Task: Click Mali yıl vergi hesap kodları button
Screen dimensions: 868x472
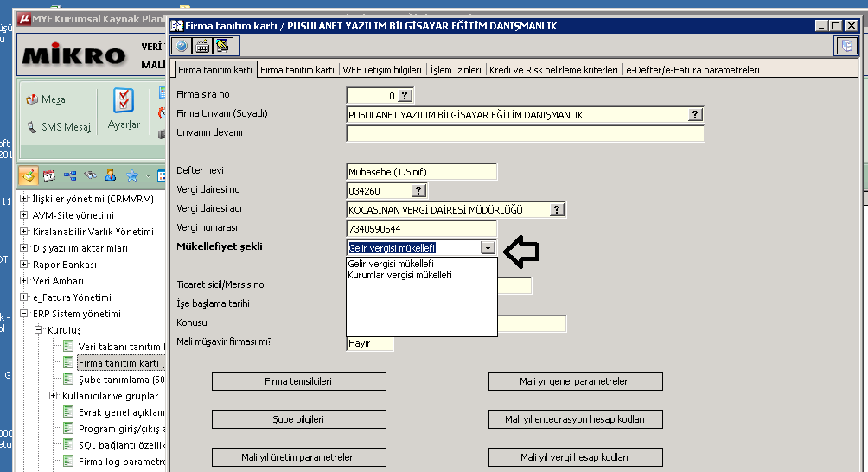Action: pos(575,457)
